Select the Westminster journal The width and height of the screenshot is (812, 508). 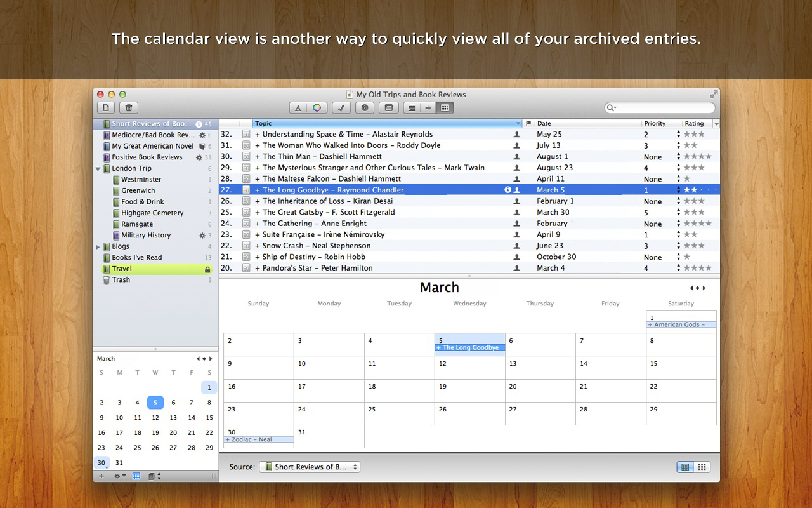[155, 180]
